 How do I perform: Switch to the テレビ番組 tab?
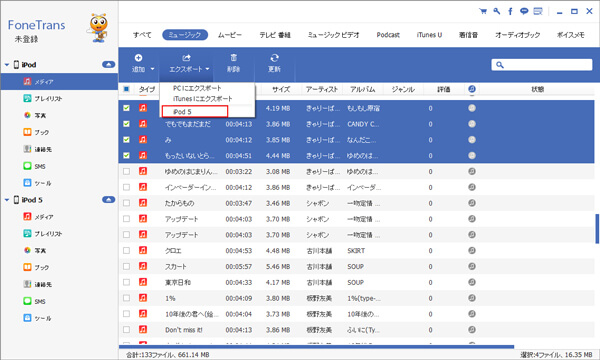tap(275, 35)
